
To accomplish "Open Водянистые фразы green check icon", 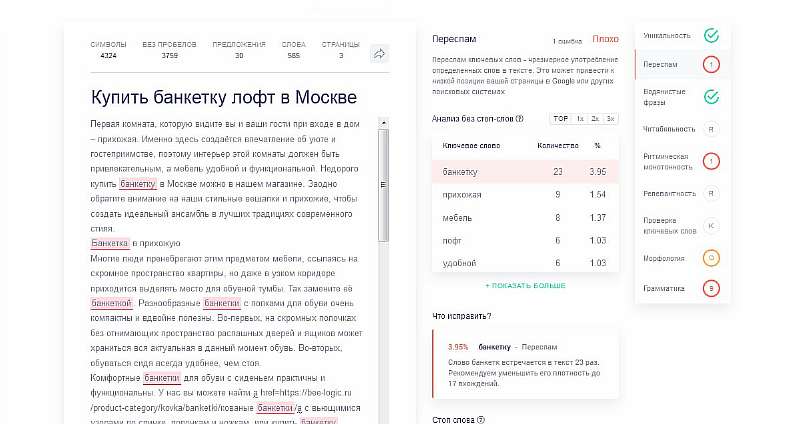I will click(x=711, y=97).
